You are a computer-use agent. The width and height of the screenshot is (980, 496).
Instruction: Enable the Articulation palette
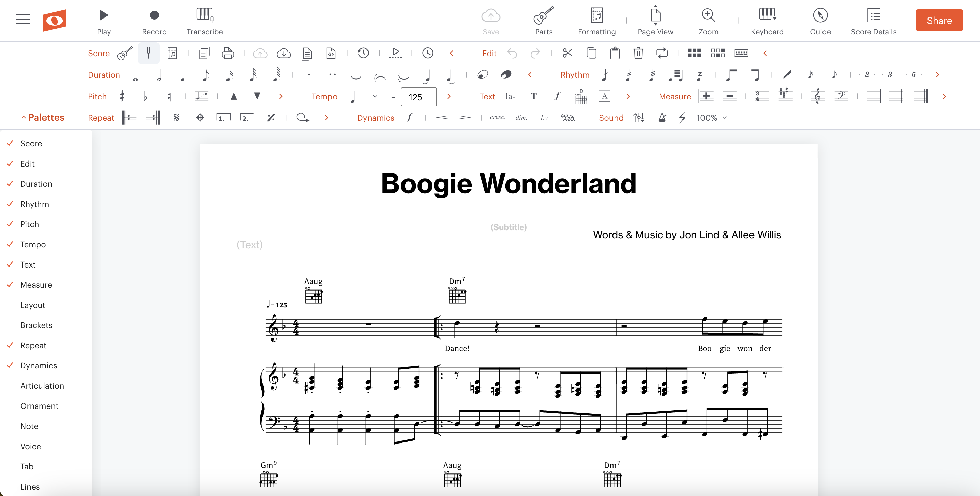tap(42, 386)
